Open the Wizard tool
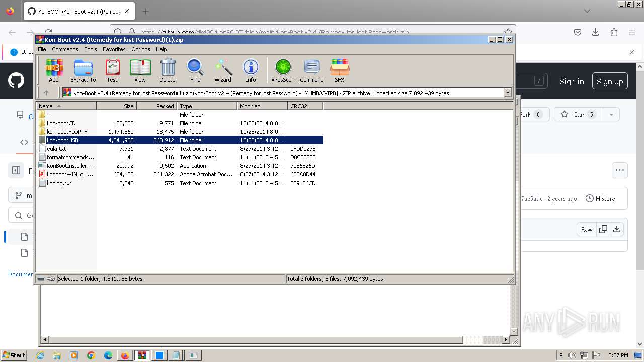Viewport: 644px width, 362px height. (x=223, y=70)
